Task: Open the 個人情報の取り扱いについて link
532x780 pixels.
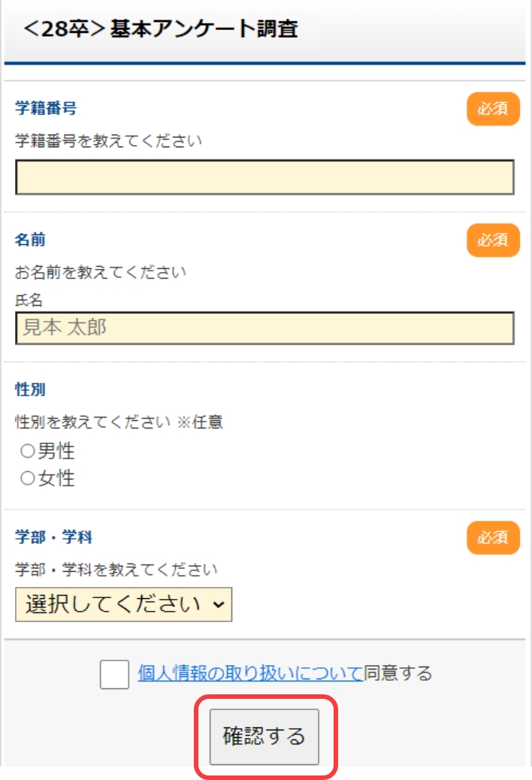Action: pyautogui.click(x=250, y=673)
